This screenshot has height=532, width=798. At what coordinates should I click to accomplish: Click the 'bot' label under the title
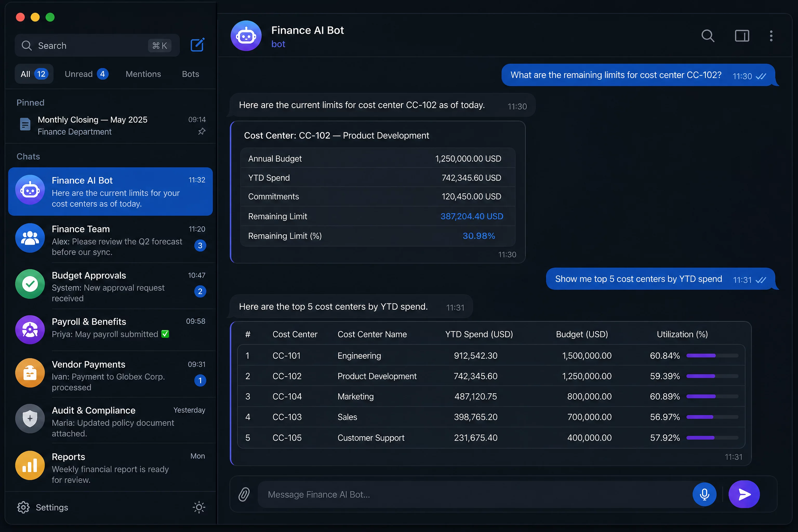click(x=278, y=44)
